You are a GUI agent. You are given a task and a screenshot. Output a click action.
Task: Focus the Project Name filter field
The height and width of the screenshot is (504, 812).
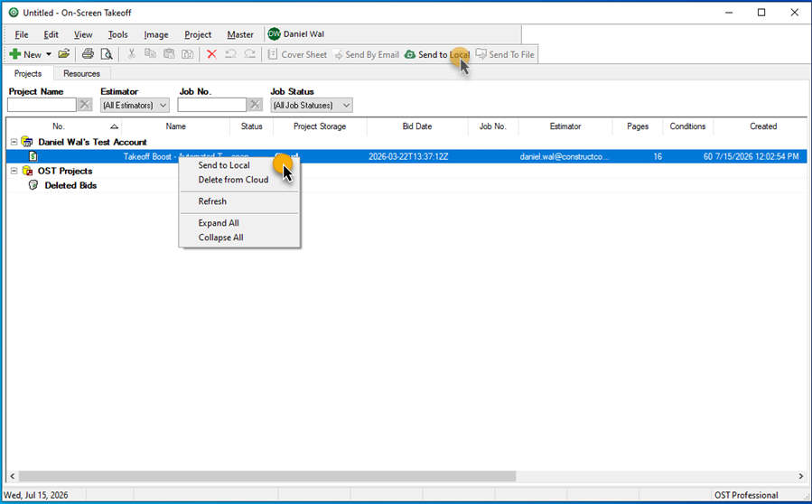[x=42, y=105]
